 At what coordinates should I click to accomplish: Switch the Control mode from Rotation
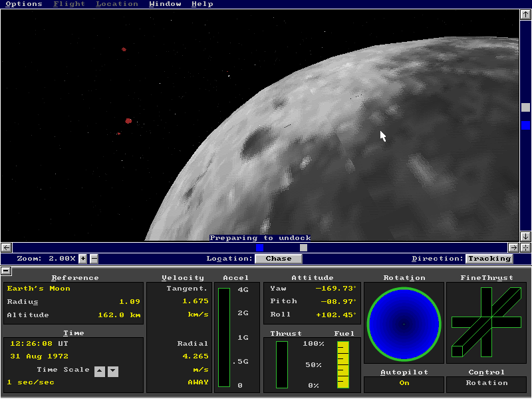pyautogui.click(x=486, y=383)
